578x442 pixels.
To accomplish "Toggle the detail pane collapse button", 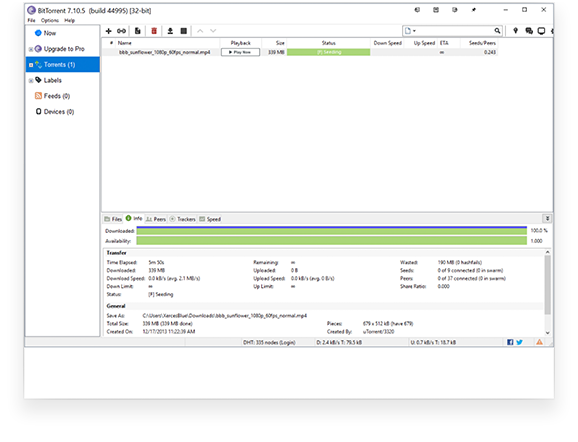I will pos(547,219).
